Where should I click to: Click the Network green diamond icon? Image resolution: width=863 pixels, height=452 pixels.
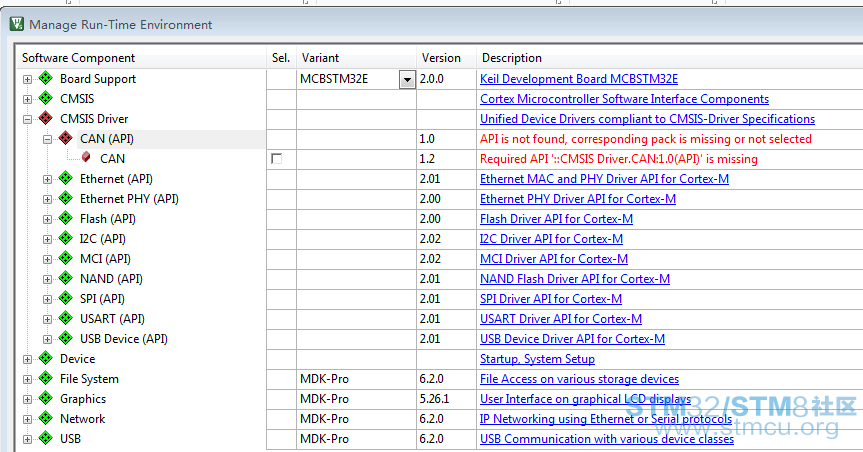pyautogui.click(x=46, y=418)
